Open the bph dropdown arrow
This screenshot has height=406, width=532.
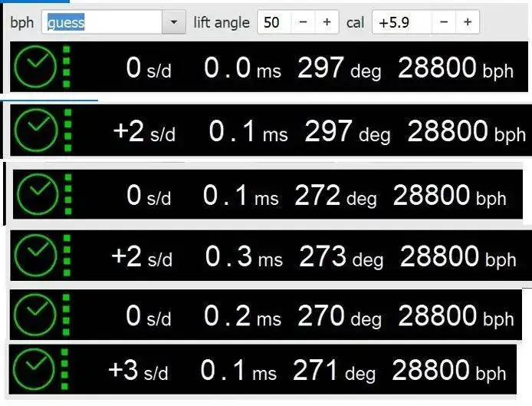click(174, 22)
